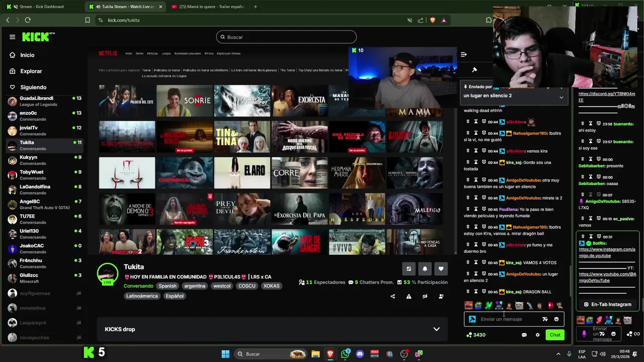Open the user management icon below stream
Viewport: 644px width, 362px height.
[441, 296]
